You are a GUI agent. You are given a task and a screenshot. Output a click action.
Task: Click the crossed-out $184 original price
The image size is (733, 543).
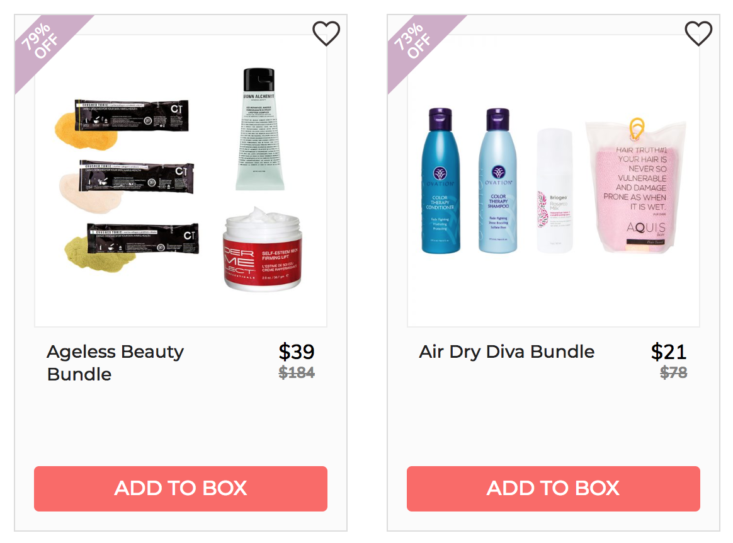(296, 373)
